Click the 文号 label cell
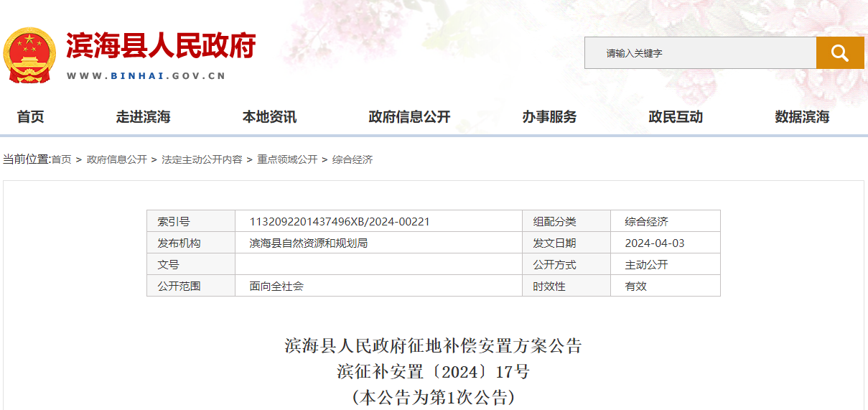Image resolution: width=868 pixels, height=410 pixels. [191, 264]
